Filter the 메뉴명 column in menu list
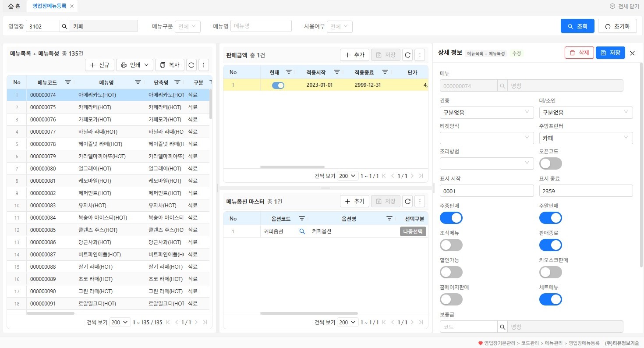Screen dimensions: 644x348 click(x=138, y=82)
